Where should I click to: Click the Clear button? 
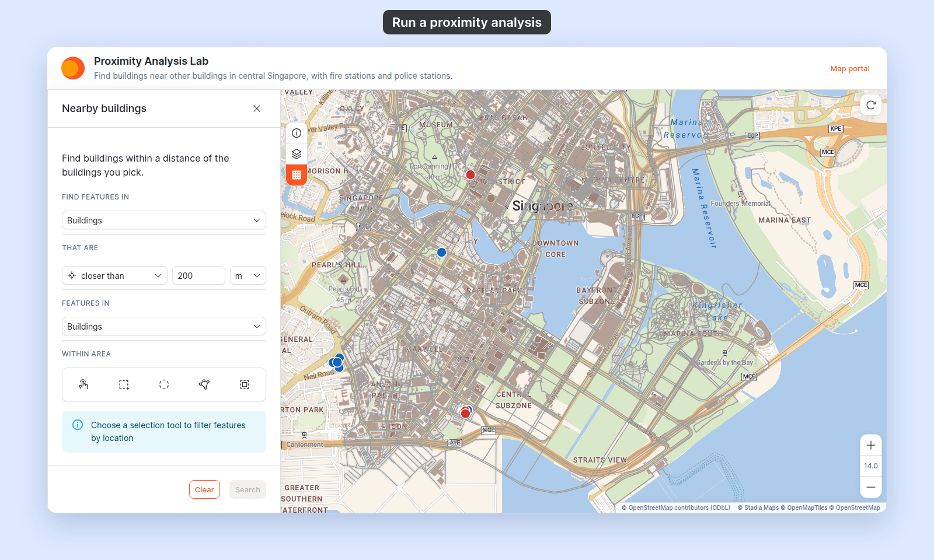204,489
